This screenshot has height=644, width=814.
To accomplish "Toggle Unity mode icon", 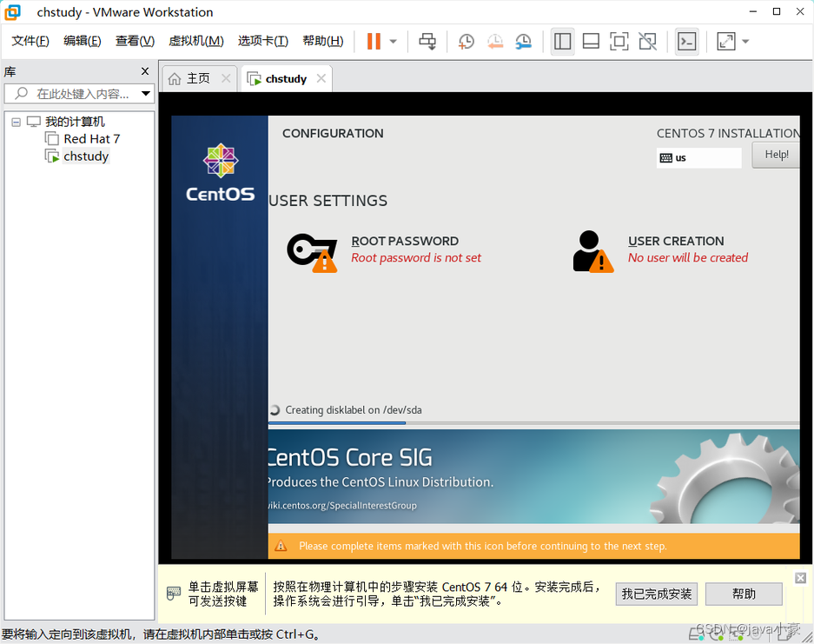I will [x=647, y=42].
